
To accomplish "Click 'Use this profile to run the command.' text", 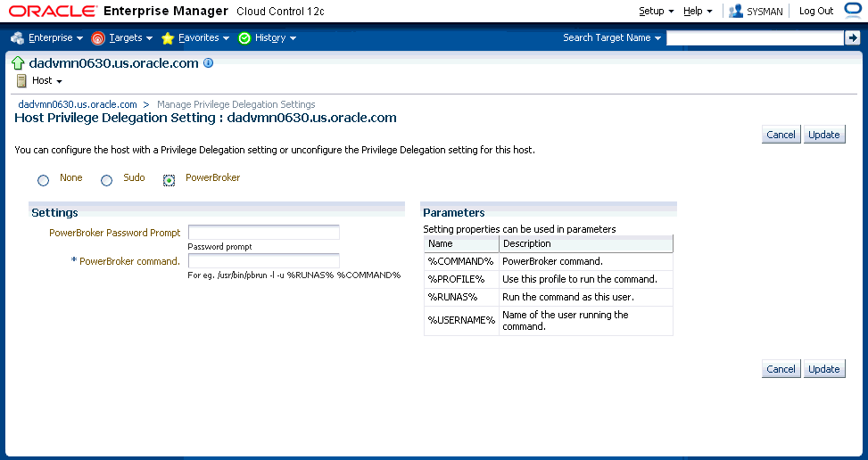I will pos(580,279).
